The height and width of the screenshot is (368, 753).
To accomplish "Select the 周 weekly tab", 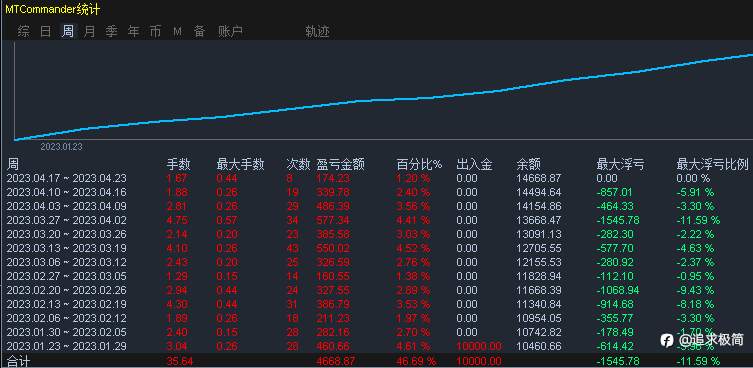I will point(68,32).
